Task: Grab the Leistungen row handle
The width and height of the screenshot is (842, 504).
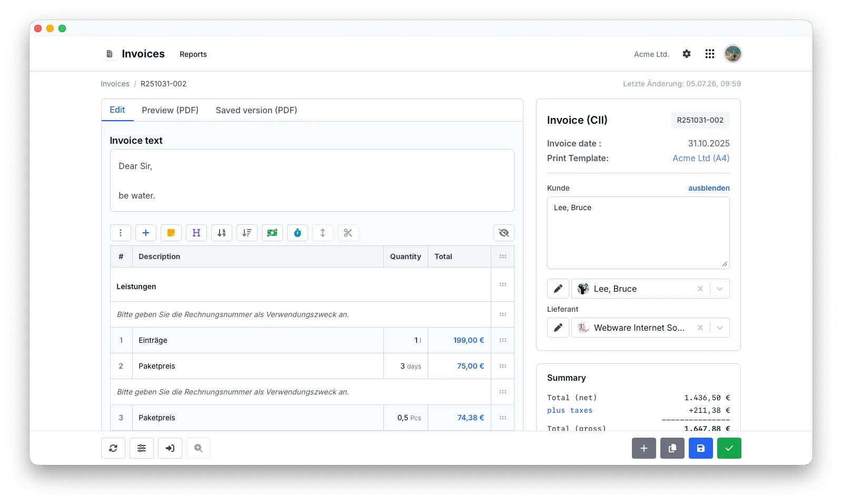Action: click(x=503, y=284)
